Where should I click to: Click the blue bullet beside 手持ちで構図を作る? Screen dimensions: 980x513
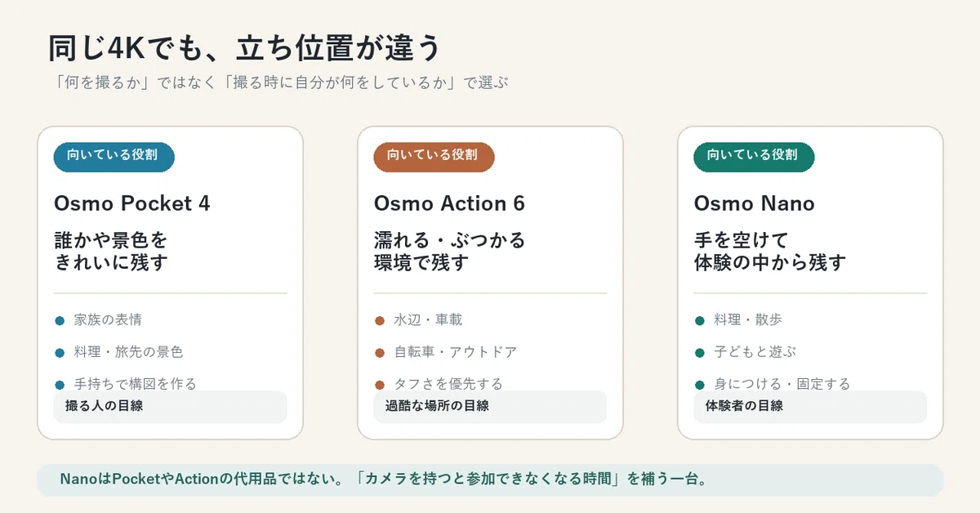60,385
